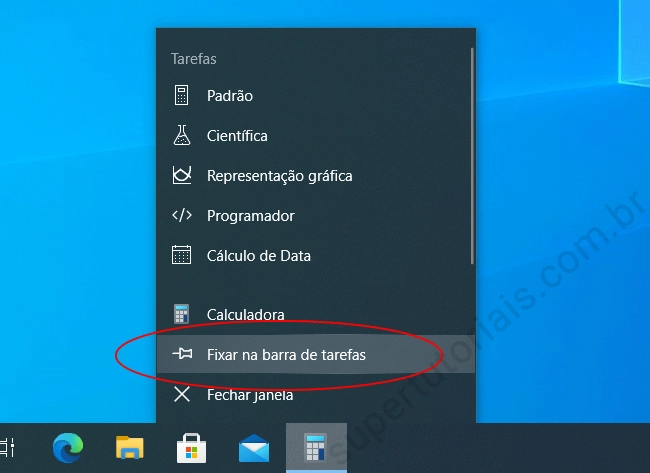Click the jump list vertical scrollbar
Image resolution: width=650 pixels, height=473 pixels.
click(x=472, y=156)
